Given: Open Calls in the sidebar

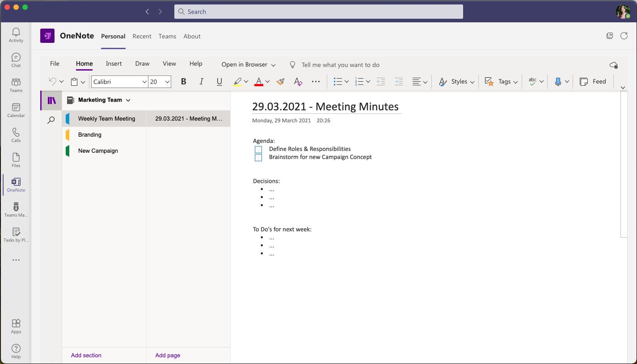Looking at the screenshot, I should pyautogui.click(x=16, y=135).
